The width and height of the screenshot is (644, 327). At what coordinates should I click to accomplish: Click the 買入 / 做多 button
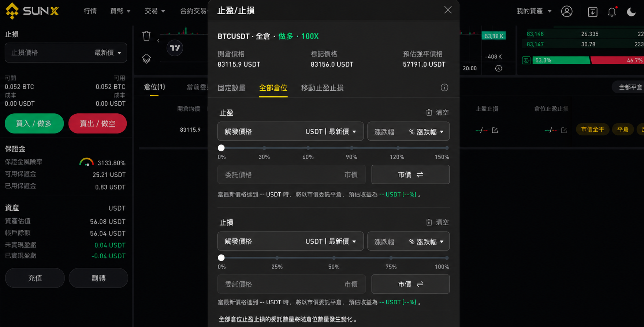(x=34, y=124)
